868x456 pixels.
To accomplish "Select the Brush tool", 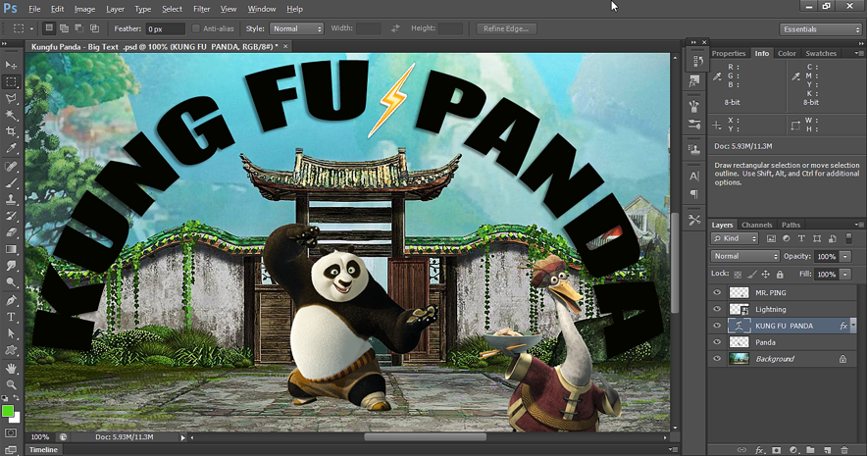I will click(11, 183).
